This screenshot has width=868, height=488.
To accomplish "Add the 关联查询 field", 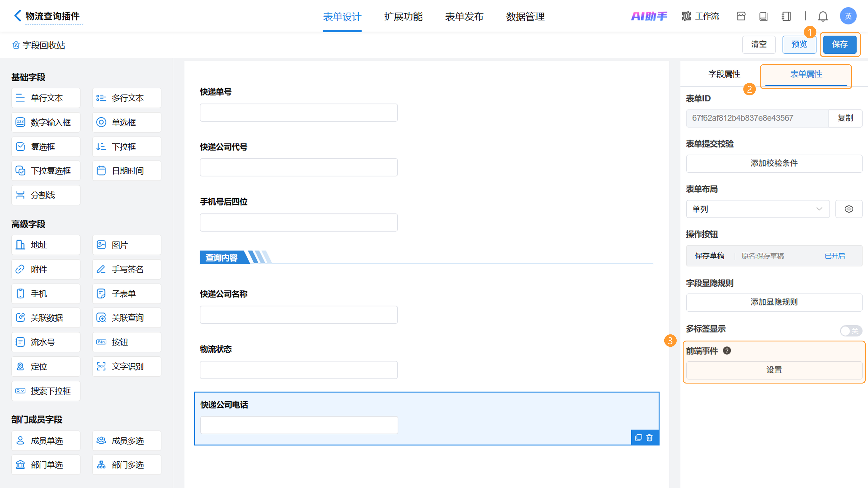I will point(127,318).
